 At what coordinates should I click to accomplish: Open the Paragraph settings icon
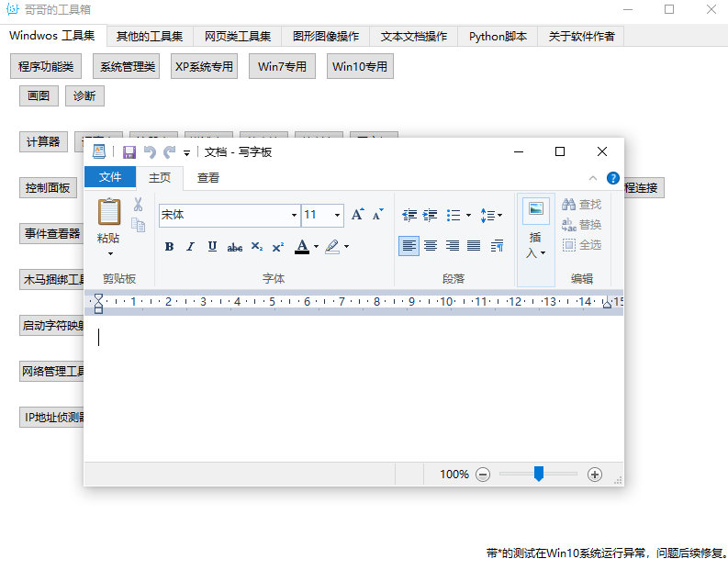497,246
